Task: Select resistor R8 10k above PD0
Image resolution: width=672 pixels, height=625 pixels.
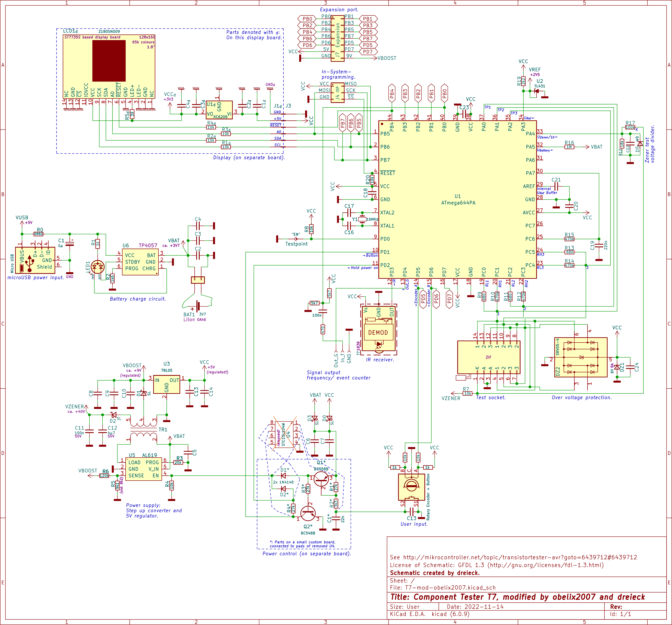Action: 311,229
